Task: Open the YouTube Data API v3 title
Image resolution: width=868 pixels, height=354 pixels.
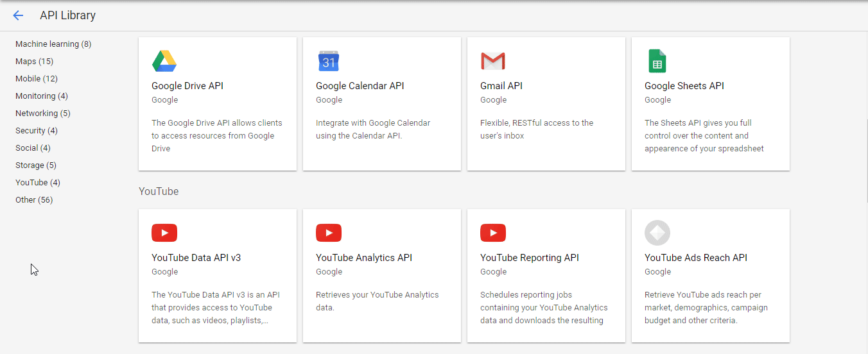Action: click(x=196, y=258)
